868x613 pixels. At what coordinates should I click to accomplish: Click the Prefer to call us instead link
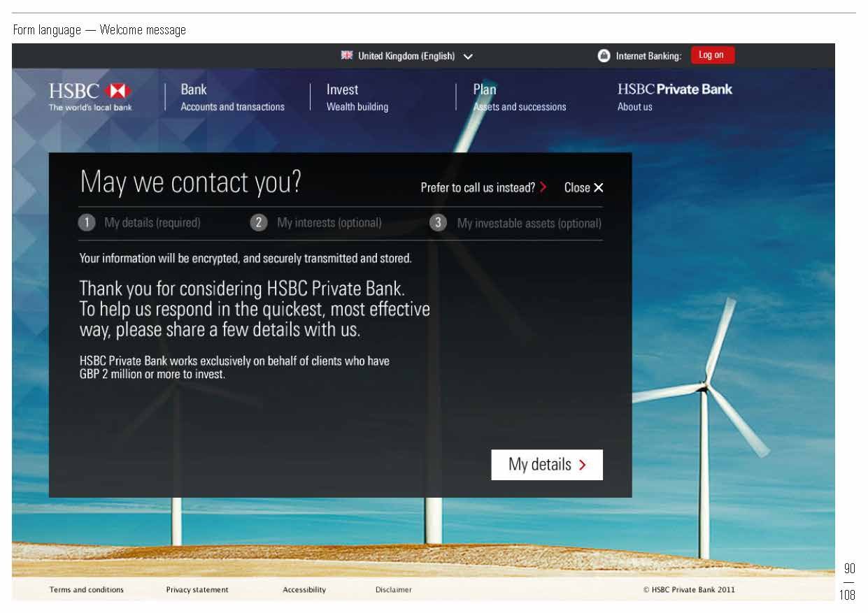point(483,187)
